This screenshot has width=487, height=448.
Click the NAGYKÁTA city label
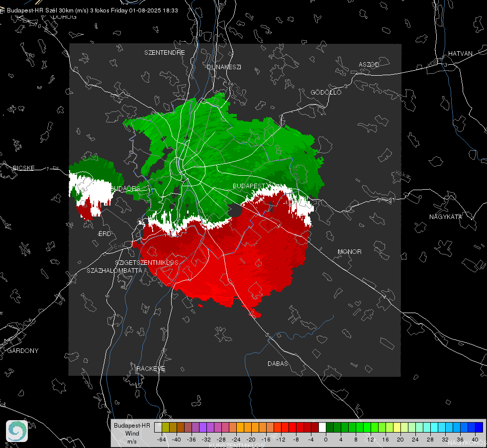[446, 217]
